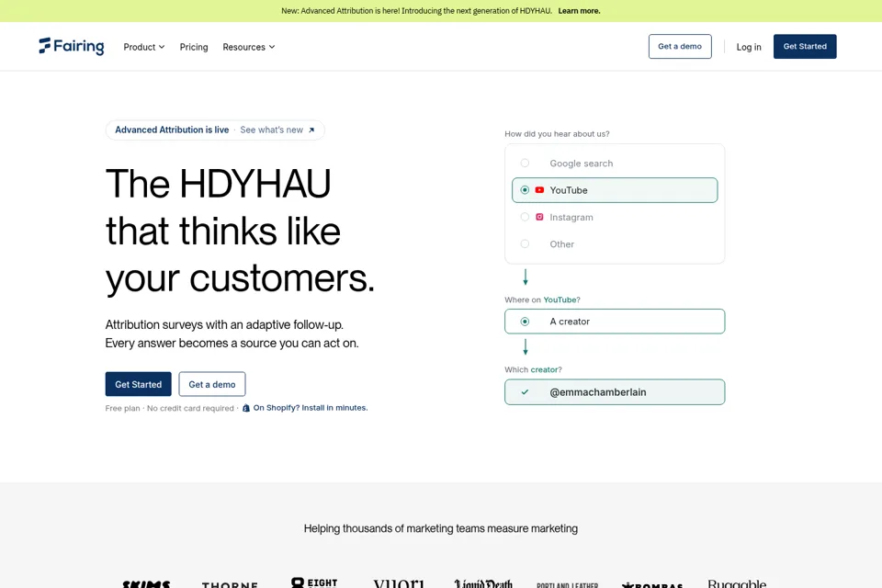Click the Liquid Death brand logo
The width and height of the screenshot is (882, 588).
[x=483, y=583]
